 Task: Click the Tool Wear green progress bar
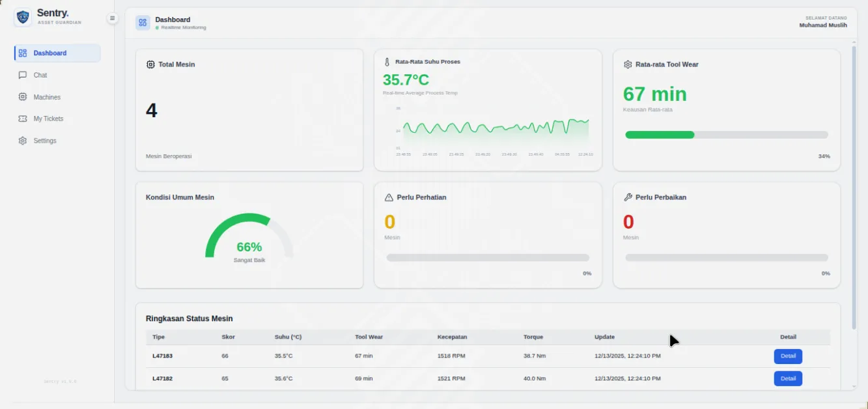[x=660, y=135]
